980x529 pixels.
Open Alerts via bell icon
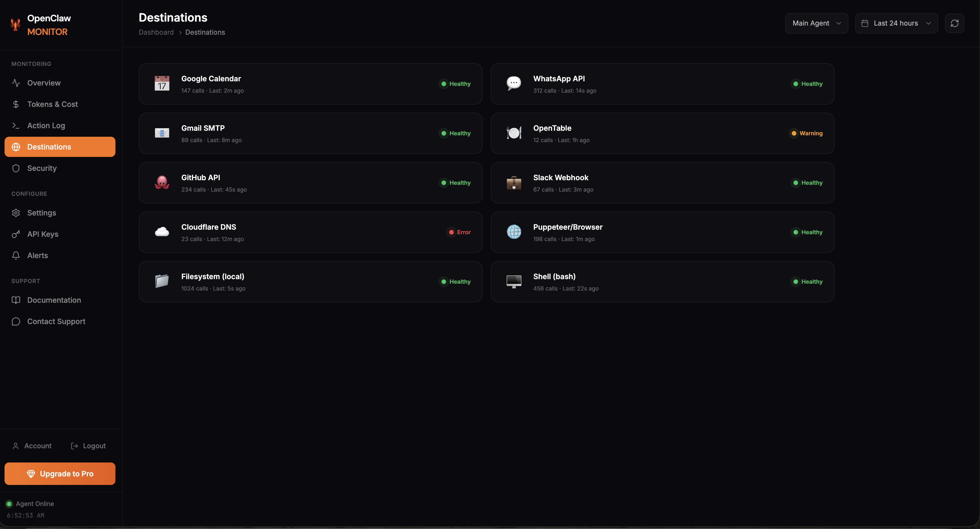tap(16, 255)
